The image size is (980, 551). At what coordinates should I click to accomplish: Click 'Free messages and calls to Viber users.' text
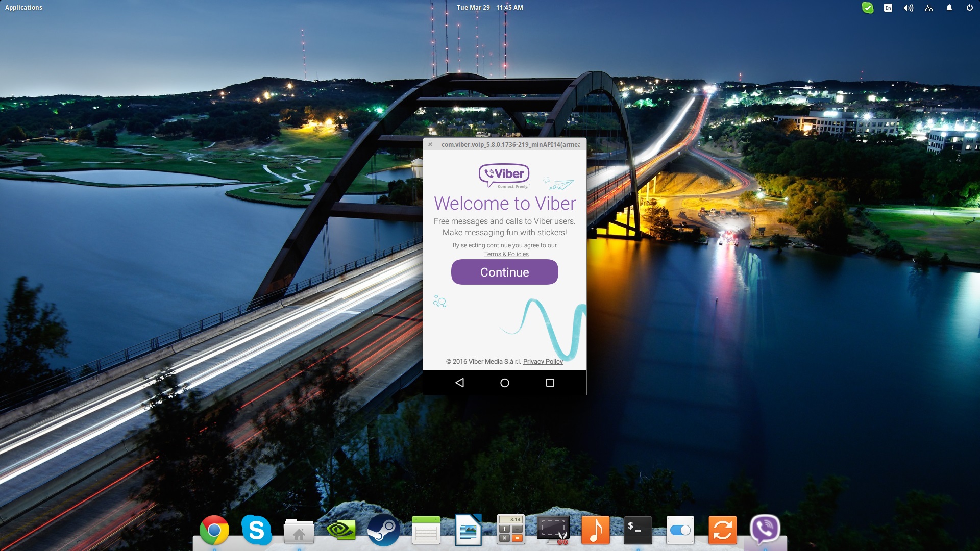pos(504,221)
